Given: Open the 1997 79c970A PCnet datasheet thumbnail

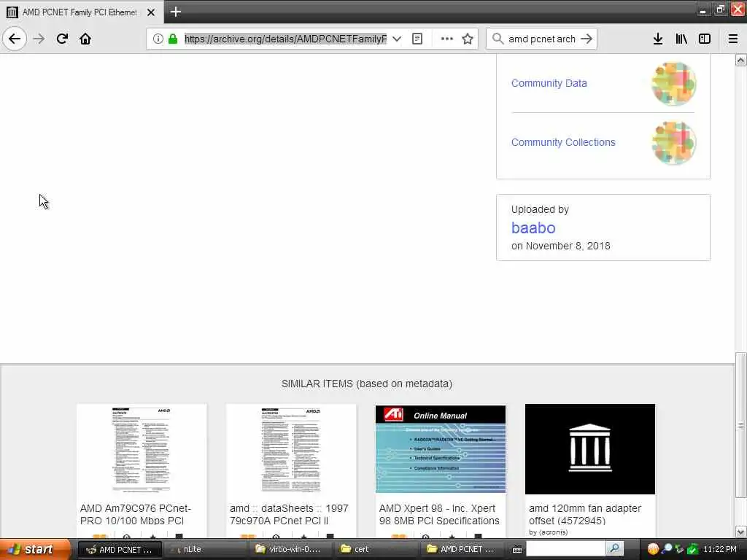Looking at the screenshot, I should tap(291, 449).
